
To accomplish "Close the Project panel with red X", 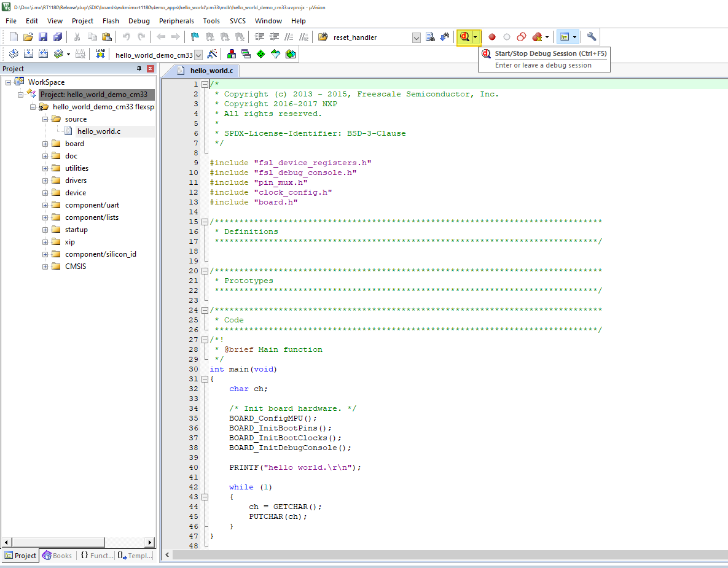I will coord(151,69).
